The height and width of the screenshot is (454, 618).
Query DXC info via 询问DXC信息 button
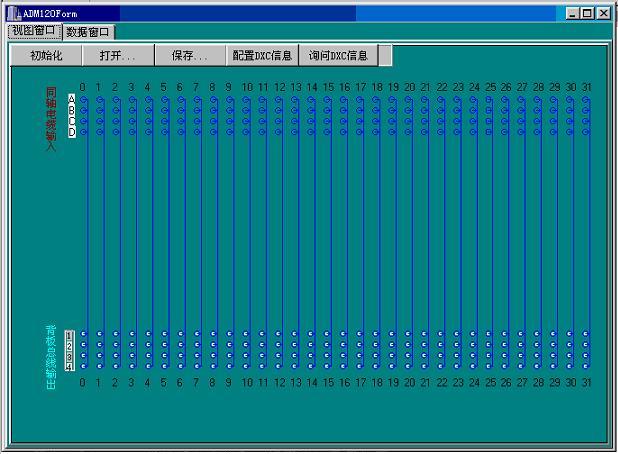tap(337, 56)
